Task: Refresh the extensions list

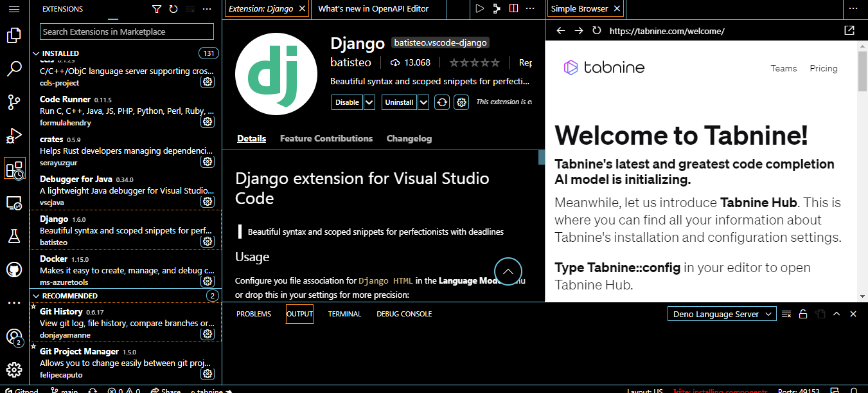Action: click(x=173, y=9)
